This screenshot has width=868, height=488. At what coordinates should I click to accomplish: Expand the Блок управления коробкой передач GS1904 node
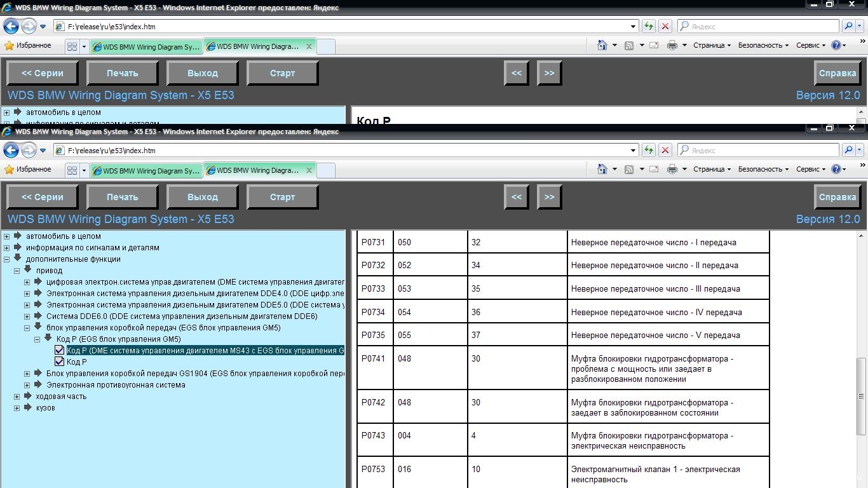(x=27, y=374)
